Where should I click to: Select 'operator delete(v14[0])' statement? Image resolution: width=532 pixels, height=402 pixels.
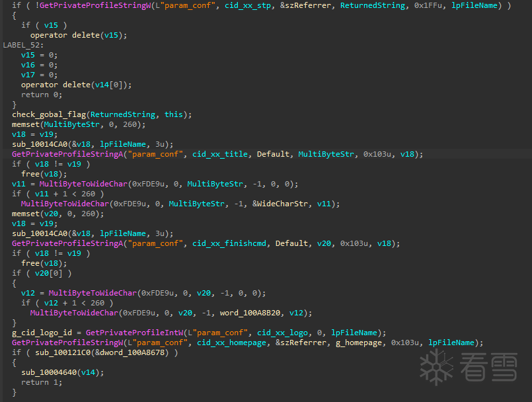pos(77,85)
